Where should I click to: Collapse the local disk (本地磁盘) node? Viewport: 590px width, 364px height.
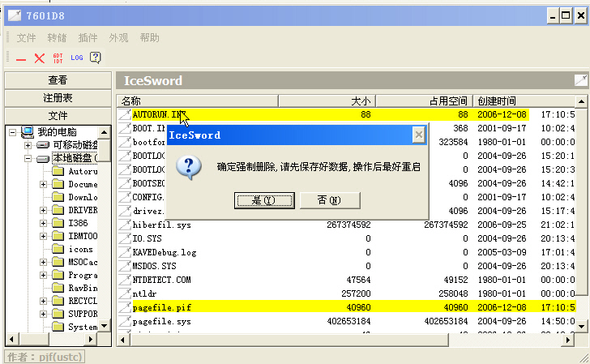(28, 158)
